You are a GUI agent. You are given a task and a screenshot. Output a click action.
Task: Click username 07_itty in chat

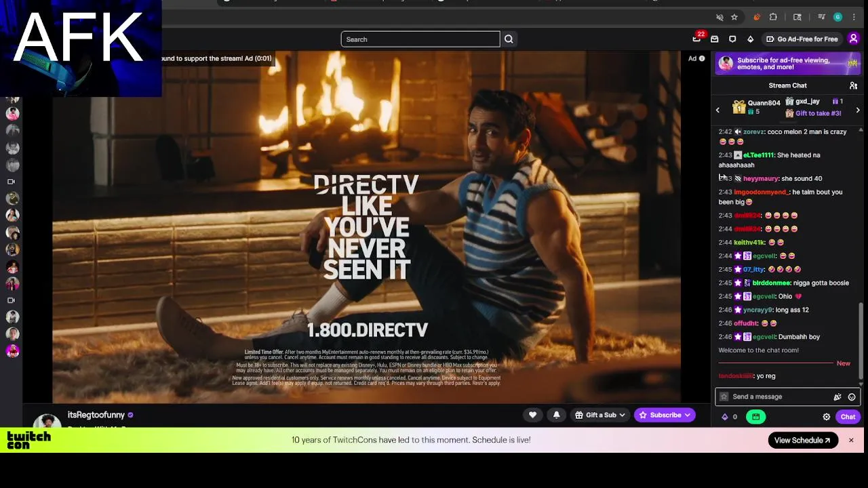[753, 270]
